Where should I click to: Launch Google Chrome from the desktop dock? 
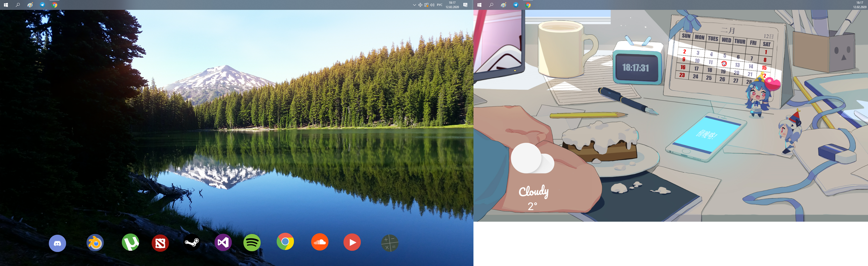285,241
